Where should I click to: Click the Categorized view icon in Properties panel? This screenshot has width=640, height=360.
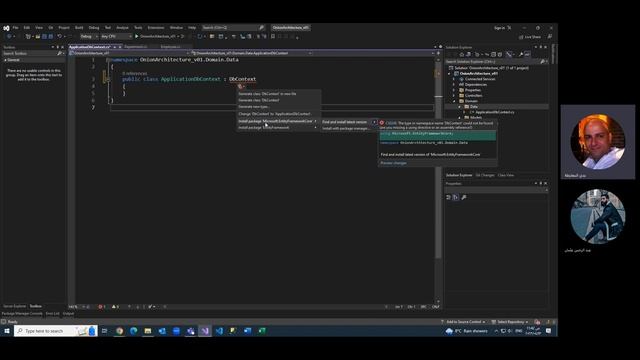[448, 197]
